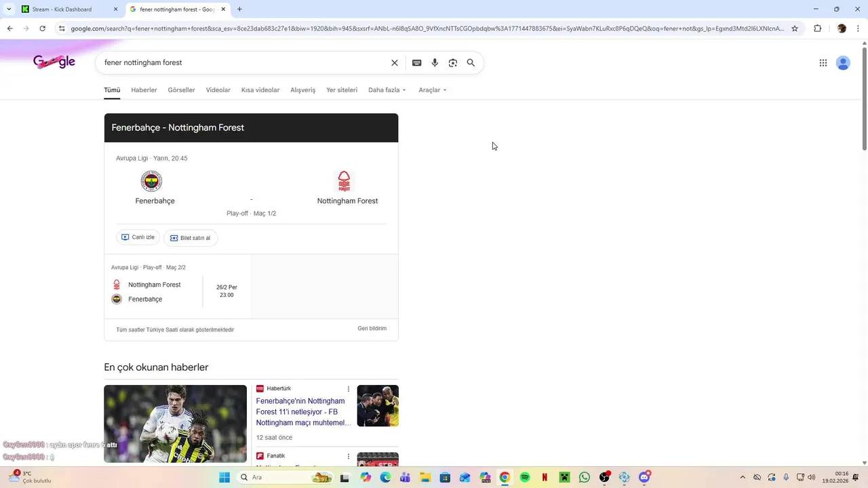Show hidden system tray icons
The width and height of the screenshot is (868, 488).
click(x=743, y=477)
